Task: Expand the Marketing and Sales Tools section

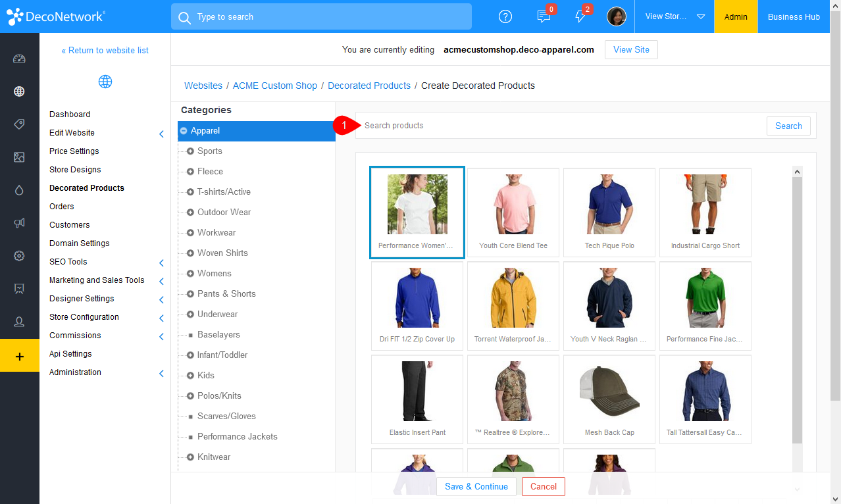Action: 161,280
